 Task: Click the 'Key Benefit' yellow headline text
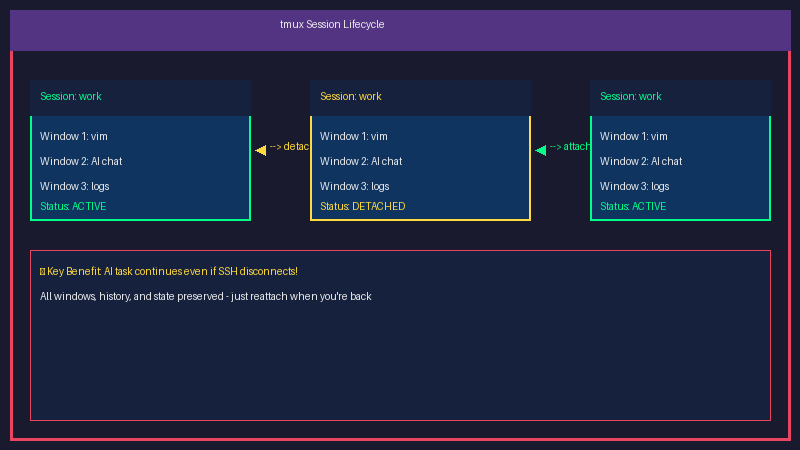[x=172, y=271]
